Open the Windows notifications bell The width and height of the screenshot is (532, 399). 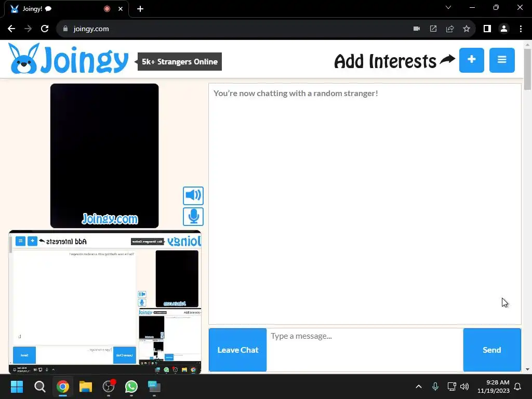point(517,387)
